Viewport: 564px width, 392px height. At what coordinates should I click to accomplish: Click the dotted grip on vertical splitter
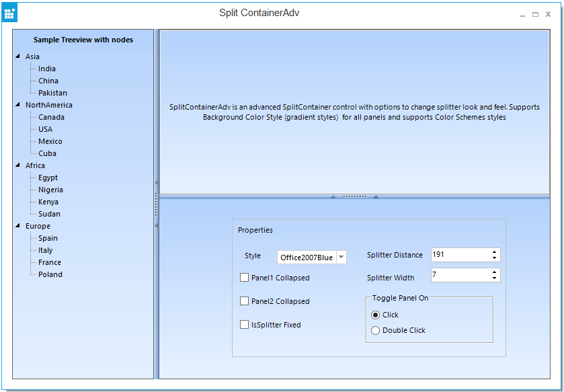click(157, 204)
